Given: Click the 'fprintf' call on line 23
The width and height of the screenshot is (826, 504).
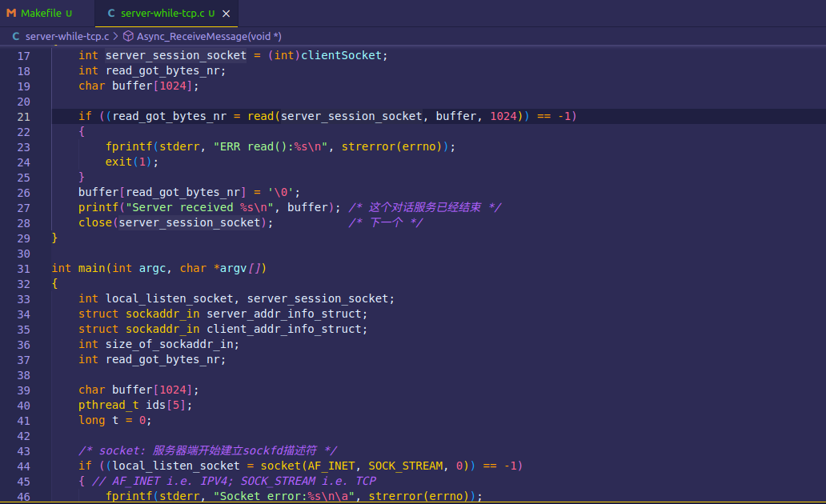Looking at the screenshot, I should coord(128,146).
